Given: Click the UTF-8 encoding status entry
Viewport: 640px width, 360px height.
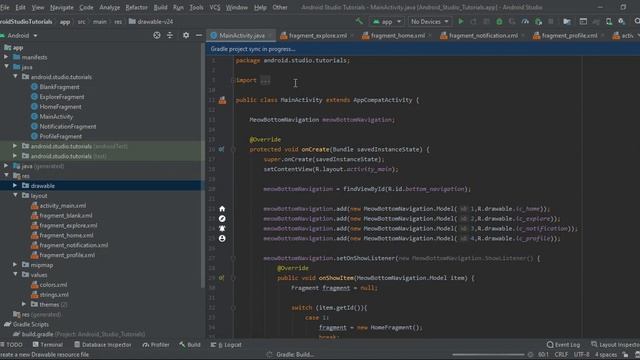Looking at the screenshot, I should pos(582,354).
